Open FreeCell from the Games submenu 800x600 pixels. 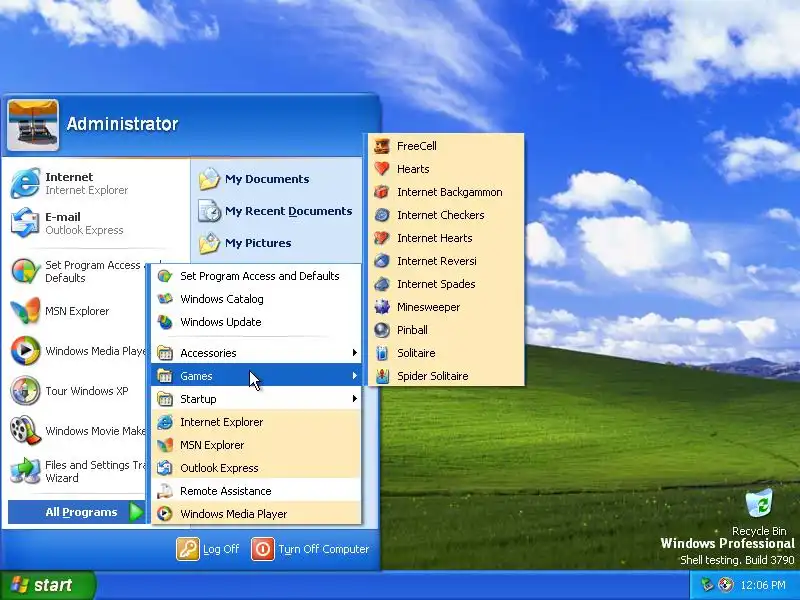pyautogui.click(x=446, y=146)
